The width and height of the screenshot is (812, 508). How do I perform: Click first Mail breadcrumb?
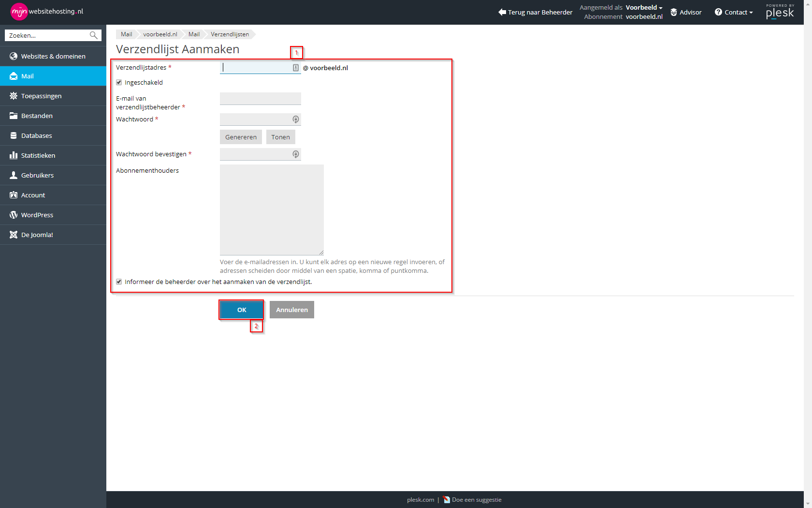pyautogui.click(x=127, y=34)
